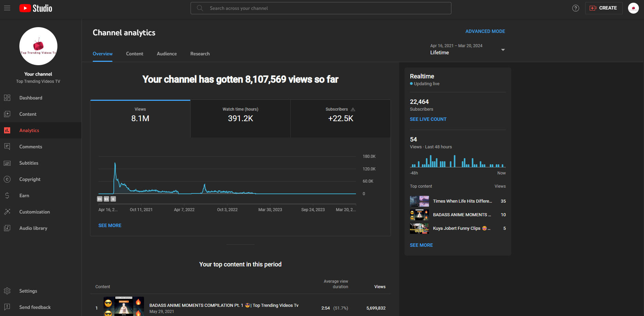This screenshot has width=644, height=316.
Task: Click the 'Average view duration' column header
Action: tap(336, 284)
